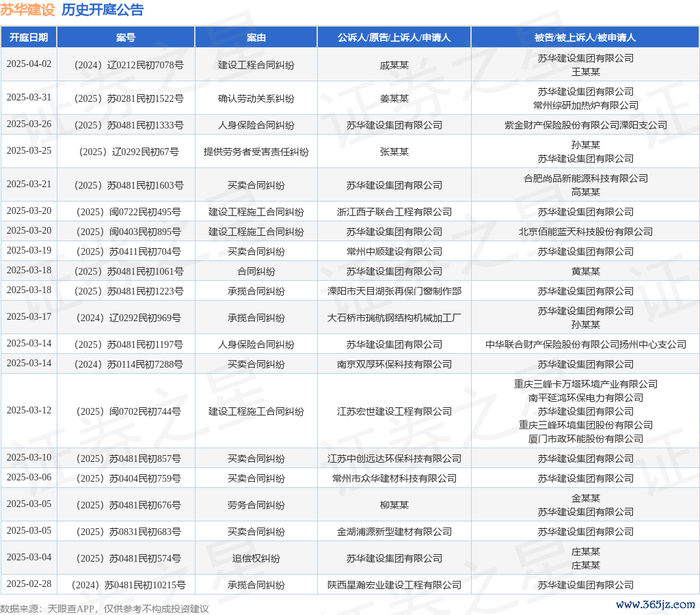The image size is (700, 615).
Task: Click plaintiff 大石桥市瑞航钢结构机械加工厂
Action: coord(394,318)
